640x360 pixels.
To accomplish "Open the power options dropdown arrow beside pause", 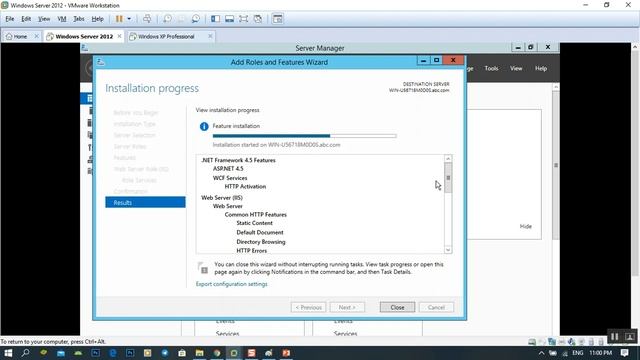I will 129,19.
